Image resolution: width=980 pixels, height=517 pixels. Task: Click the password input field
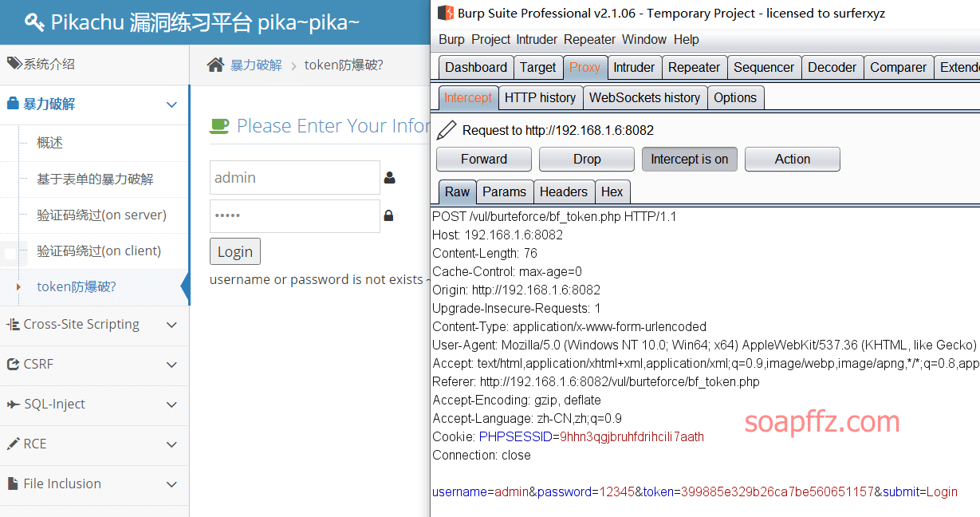[295, 215]
